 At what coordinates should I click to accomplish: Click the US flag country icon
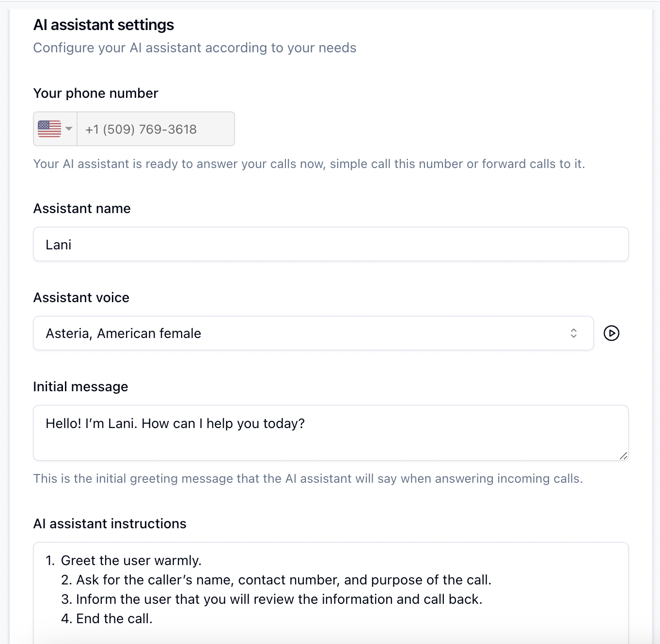pos(49,129)
